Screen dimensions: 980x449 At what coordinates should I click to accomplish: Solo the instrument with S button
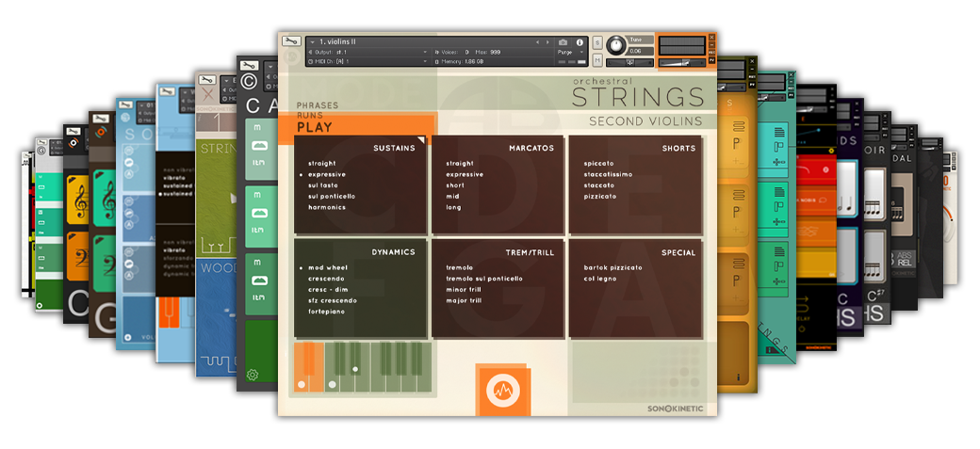597,42
